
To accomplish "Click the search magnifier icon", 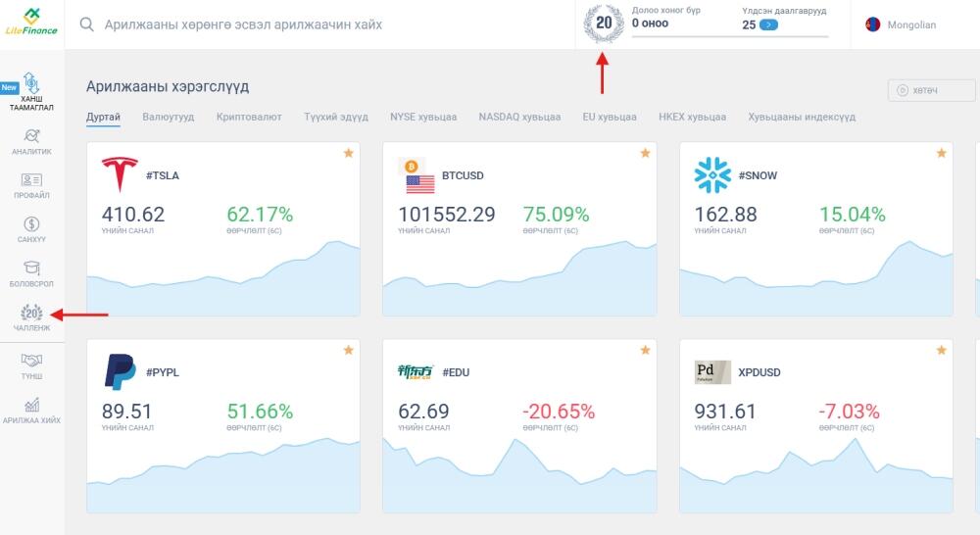I will coord(87,24).
